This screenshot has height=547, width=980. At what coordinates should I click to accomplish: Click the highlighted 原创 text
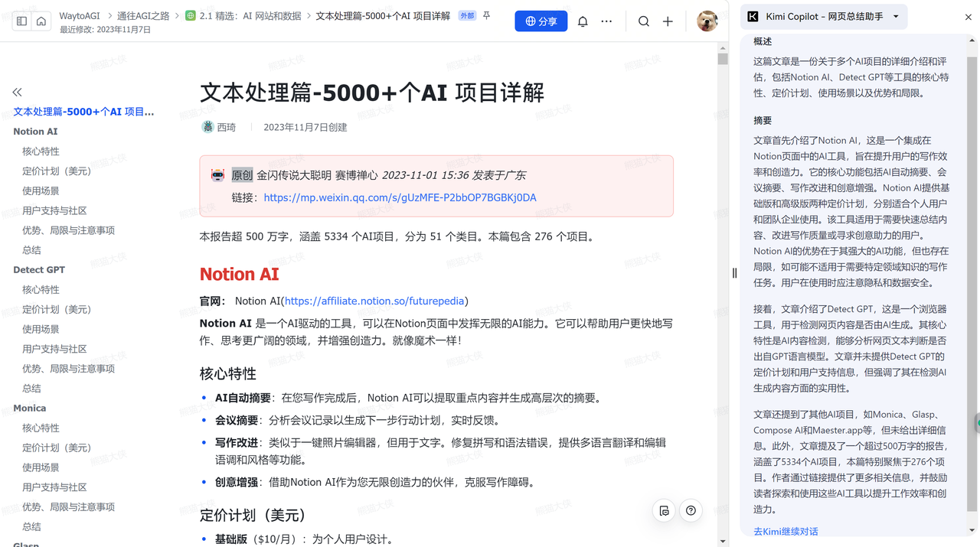point(242,175)
